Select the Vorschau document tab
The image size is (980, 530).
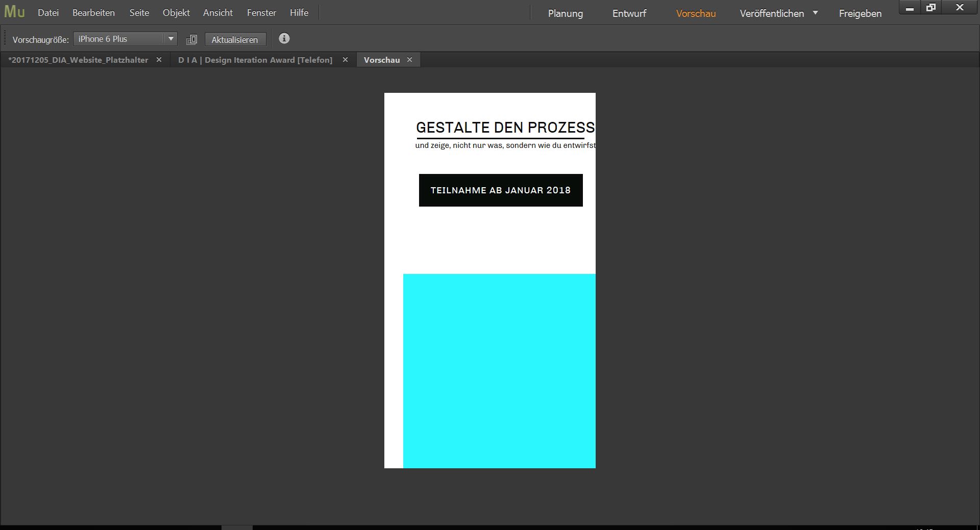click(x=382, y=60)
